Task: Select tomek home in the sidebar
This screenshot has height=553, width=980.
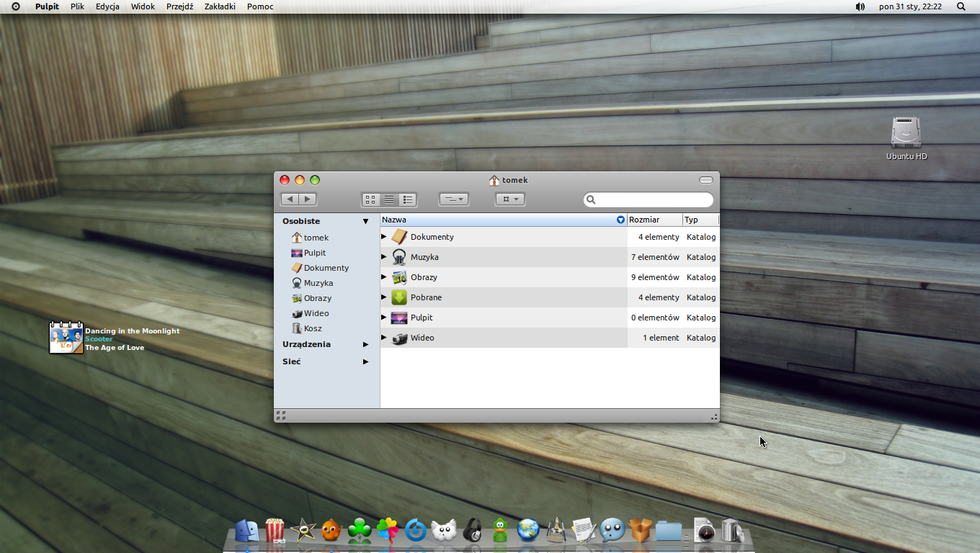Action: (310, 238)
